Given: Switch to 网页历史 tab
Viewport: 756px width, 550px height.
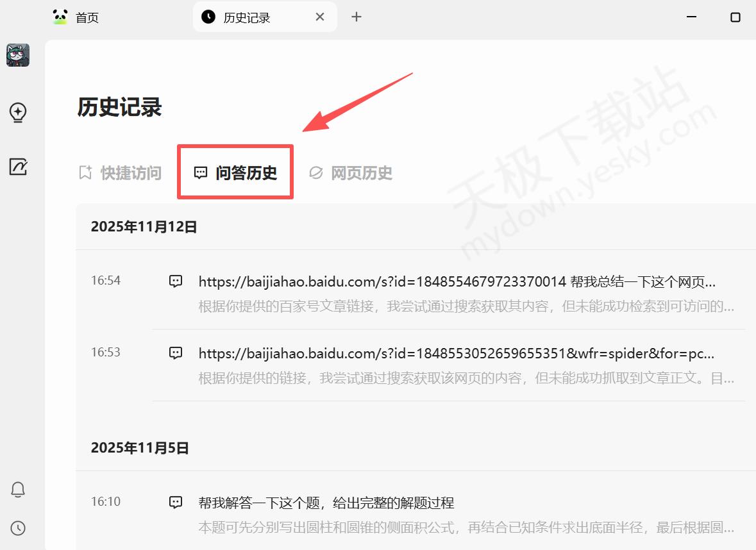Looking at the screenshot, I should [351, 173].
